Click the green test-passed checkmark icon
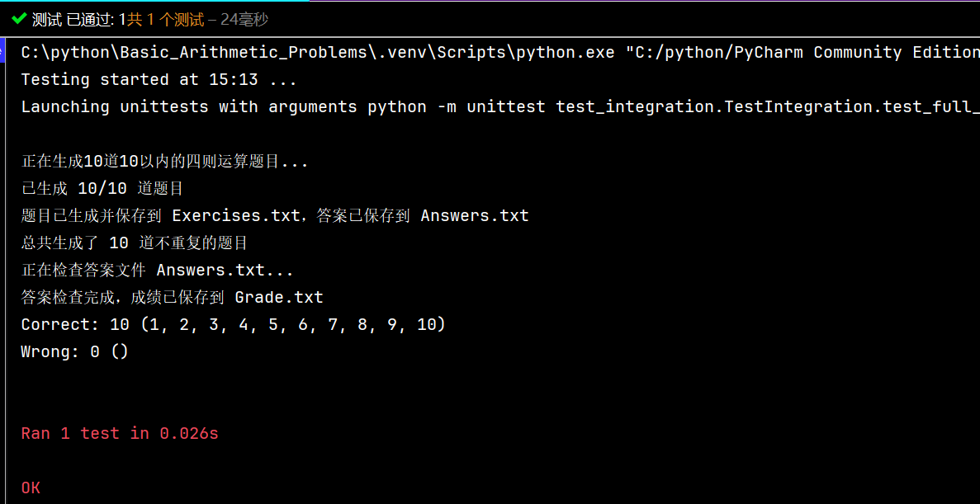 [19, 18]
